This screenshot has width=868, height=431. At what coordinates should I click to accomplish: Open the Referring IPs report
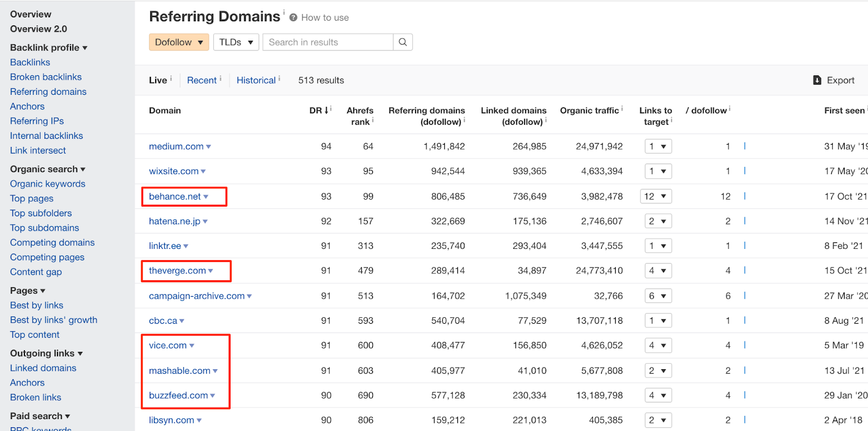(37, 121)
